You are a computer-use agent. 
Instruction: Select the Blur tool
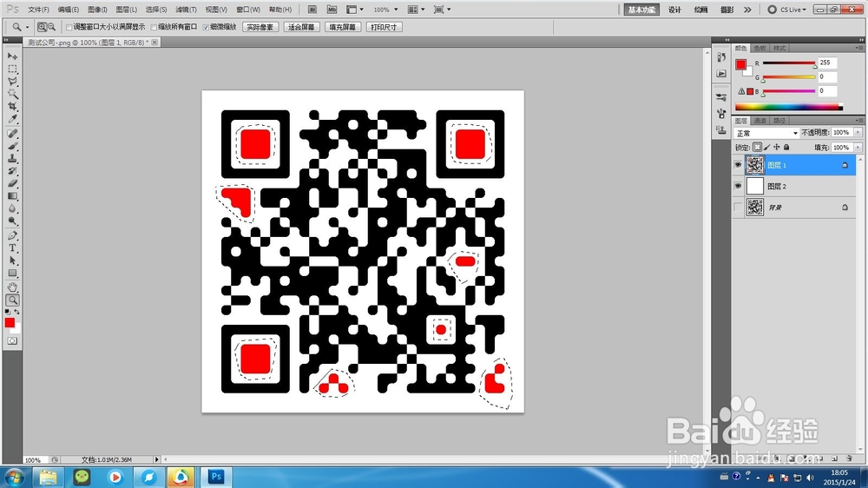tap(12, 208)
